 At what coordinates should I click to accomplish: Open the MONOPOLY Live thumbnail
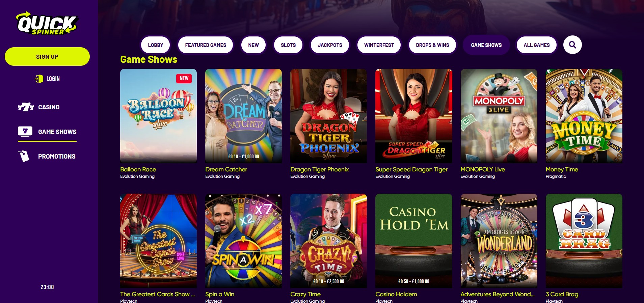click(499, 116)
